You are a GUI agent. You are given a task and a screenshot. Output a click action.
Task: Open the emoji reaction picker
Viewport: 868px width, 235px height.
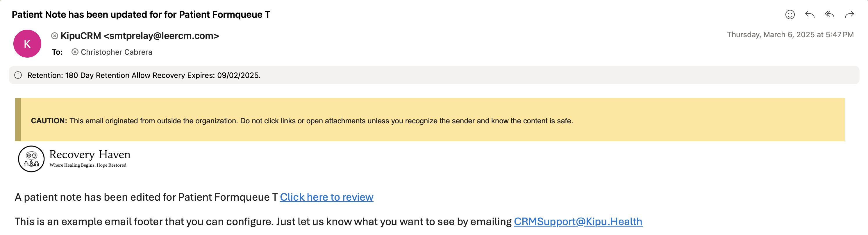[x=790, y=15]
